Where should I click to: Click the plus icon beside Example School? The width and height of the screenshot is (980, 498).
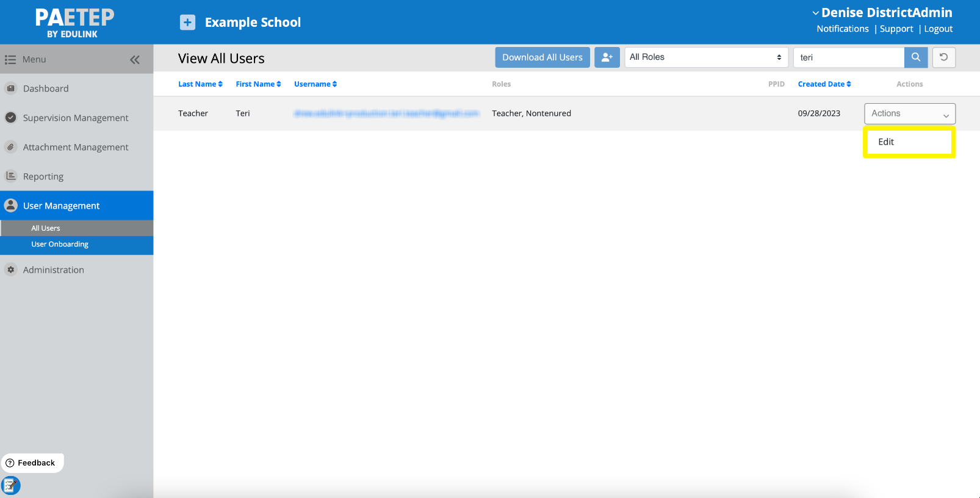(x=187, y=23)
